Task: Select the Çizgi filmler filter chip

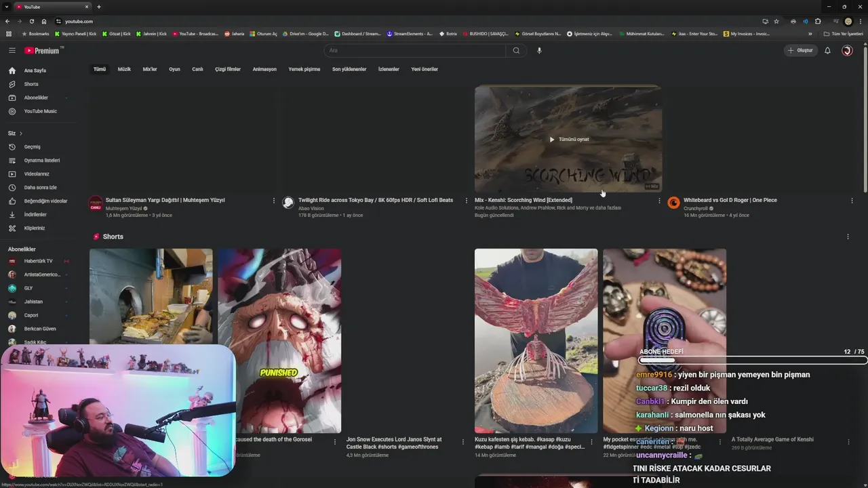Action: click(x=228, y=69)
